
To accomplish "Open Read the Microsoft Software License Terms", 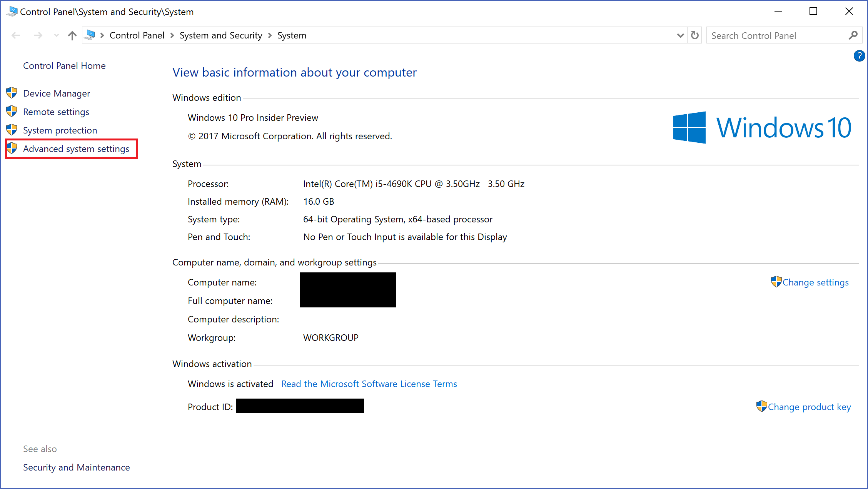I will [369, 384].
